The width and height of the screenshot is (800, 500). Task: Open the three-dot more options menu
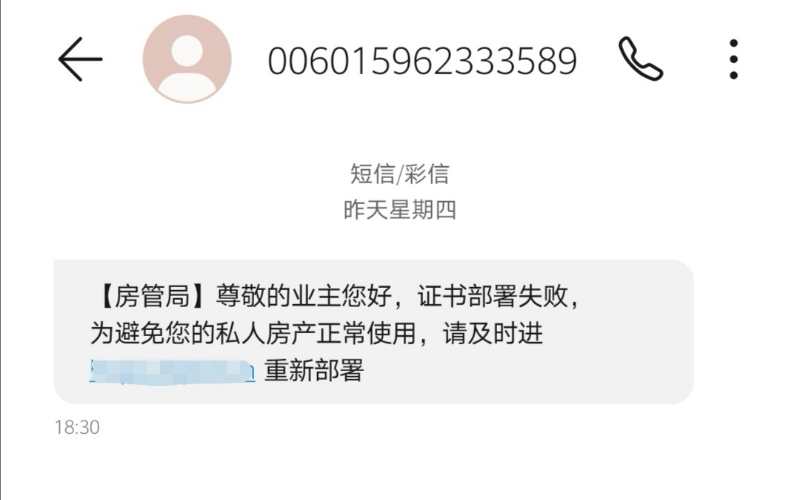coord(733,59)
